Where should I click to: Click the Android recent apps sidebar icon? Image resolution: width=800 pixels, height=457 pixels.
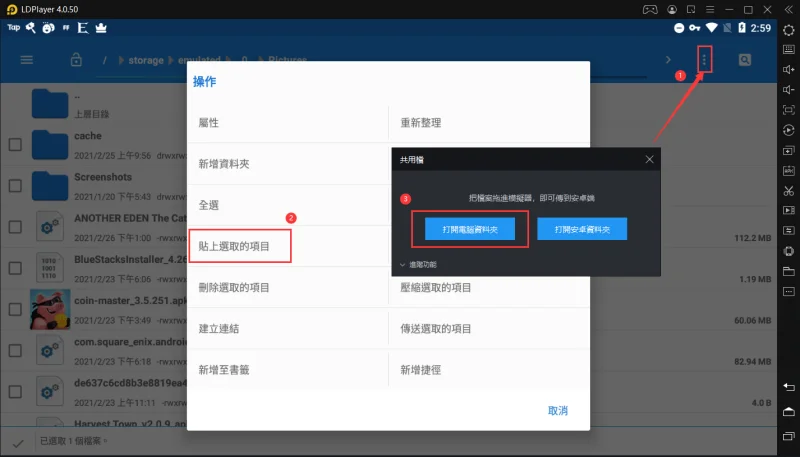789,436
